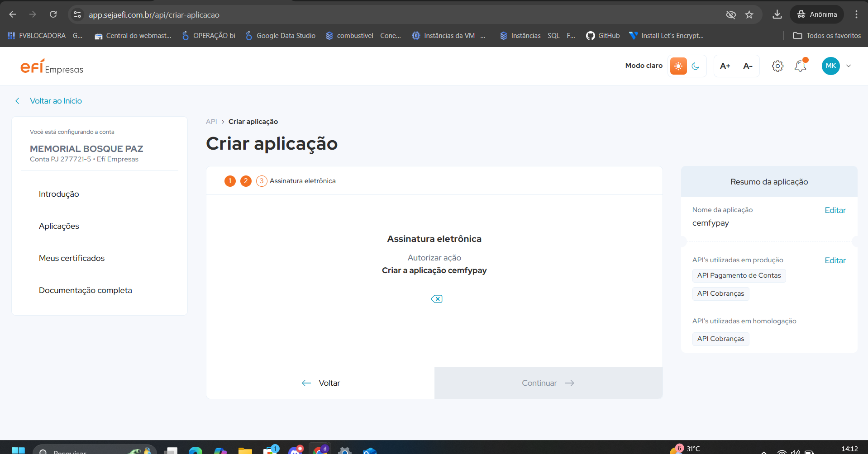Open the taskbar File Explorer folder icon
868x454 pixels.
245,450
